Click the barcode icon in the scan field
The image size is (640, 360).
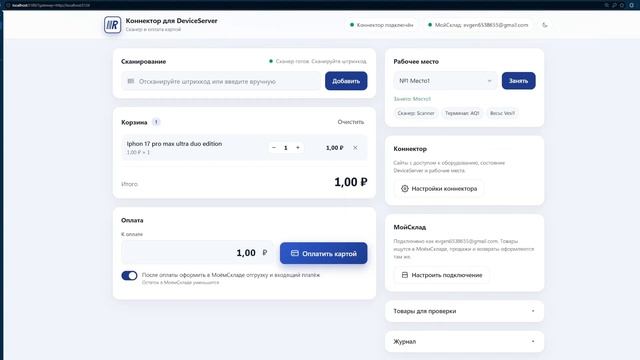(x=131, y=81)
